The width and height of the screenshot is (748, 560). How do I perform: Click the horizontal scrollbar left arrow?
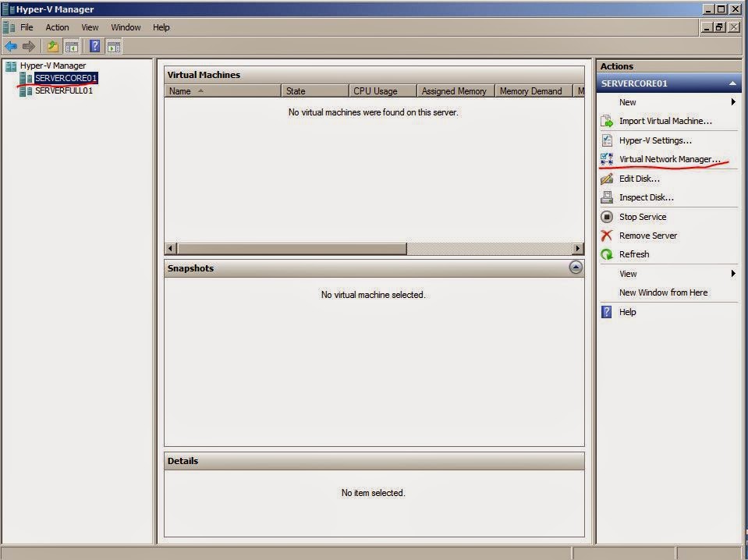point(171,248)
